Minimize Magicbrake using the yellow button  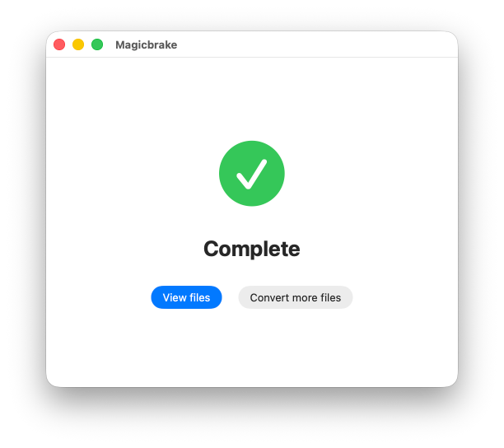pos(78,44)
